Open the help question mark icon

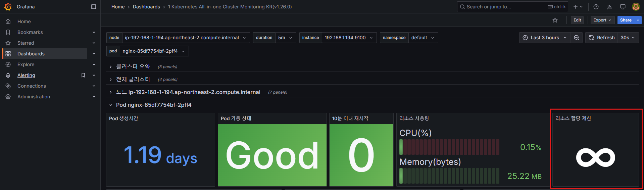pyautogui.click(x=596, y=7)
